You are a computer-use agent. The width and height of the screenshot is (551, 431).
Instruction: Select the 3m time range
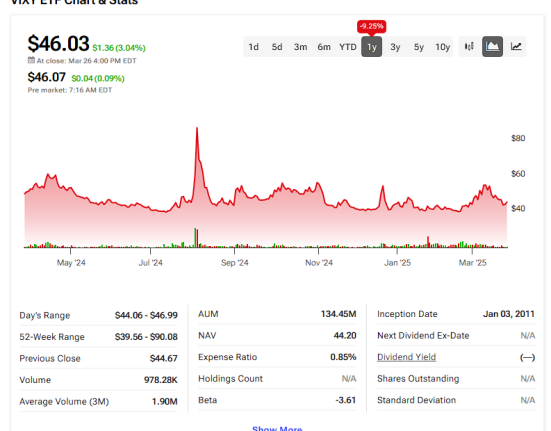300,47
